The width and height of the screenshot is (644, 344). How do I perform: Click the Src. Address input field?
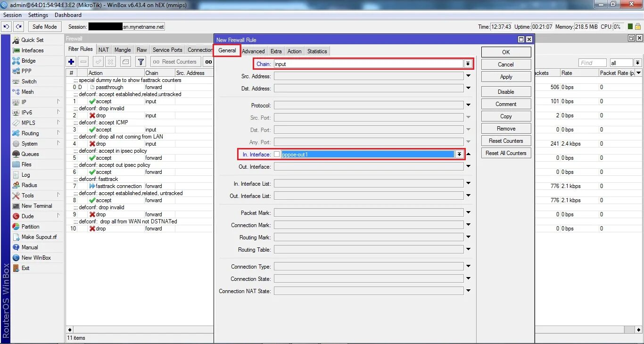[x=369, y=76]
